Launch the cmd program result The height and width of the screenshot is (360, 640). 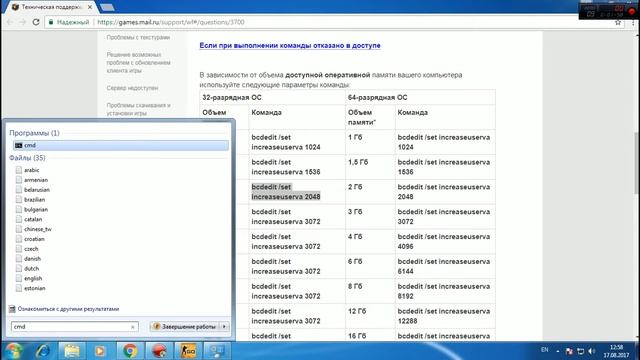point(120,145)
